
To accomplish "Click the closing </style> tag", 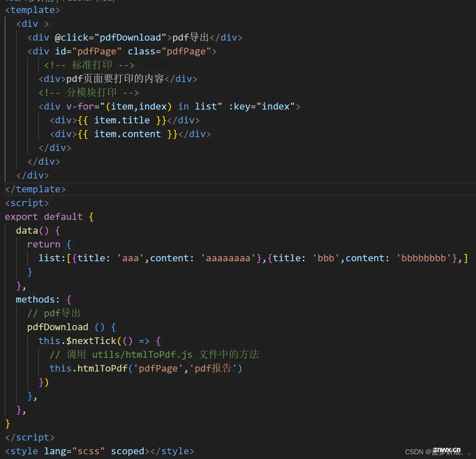I will (172, 451).
